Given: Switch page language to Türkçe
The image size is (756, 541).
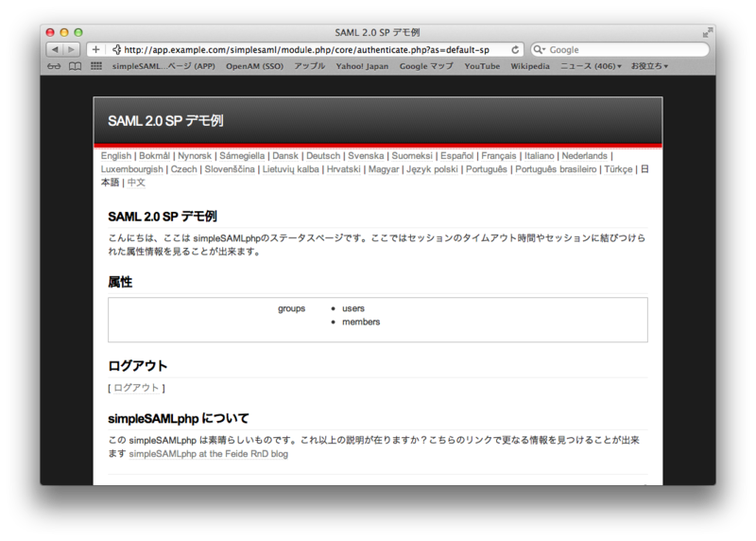Looking at the screenshot, I should [618, 169].
